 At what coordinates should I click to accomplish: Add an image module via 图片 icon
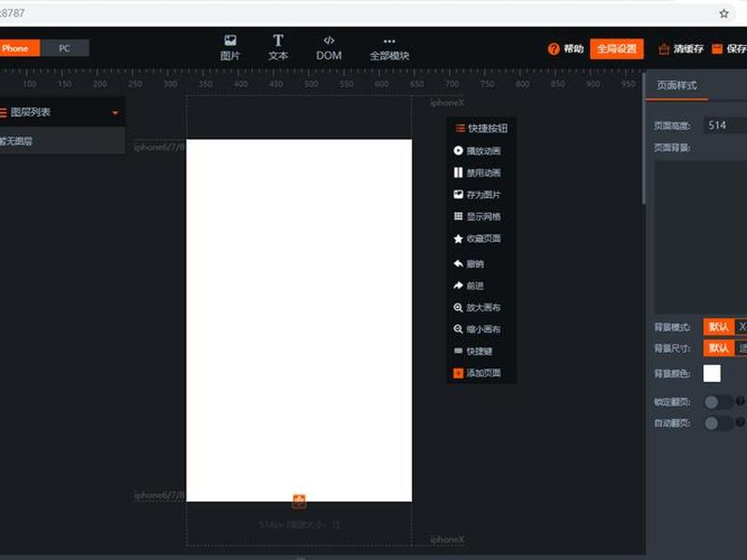(230, 48)
